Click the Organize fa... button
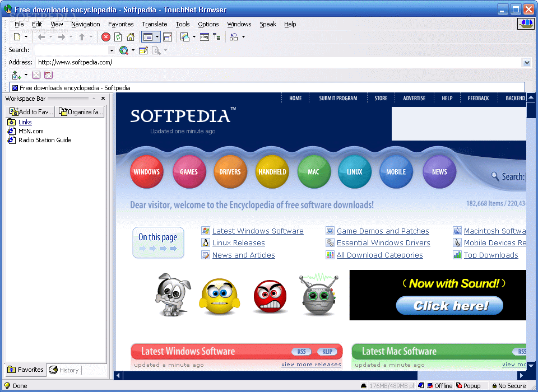The image size is (538, 392). coord(80,112)
